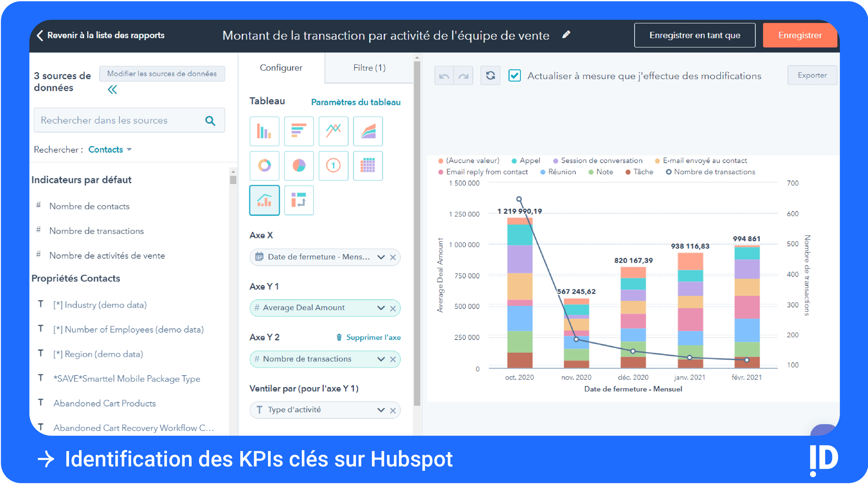Open 'Paramètres du tableau' link
This screenshot has height=484, width=868.
click(x=356, y=102)
